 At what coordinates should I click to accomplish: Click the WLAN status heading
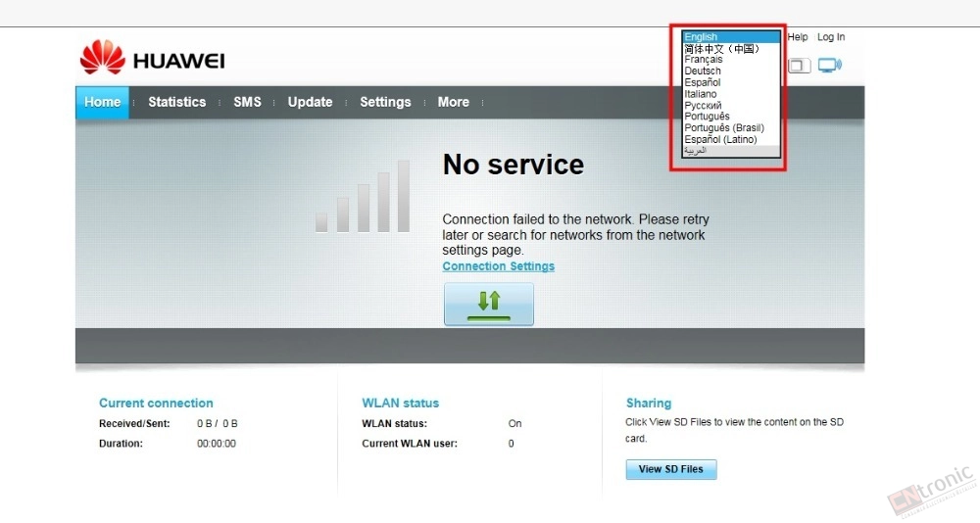coord(400,404)
